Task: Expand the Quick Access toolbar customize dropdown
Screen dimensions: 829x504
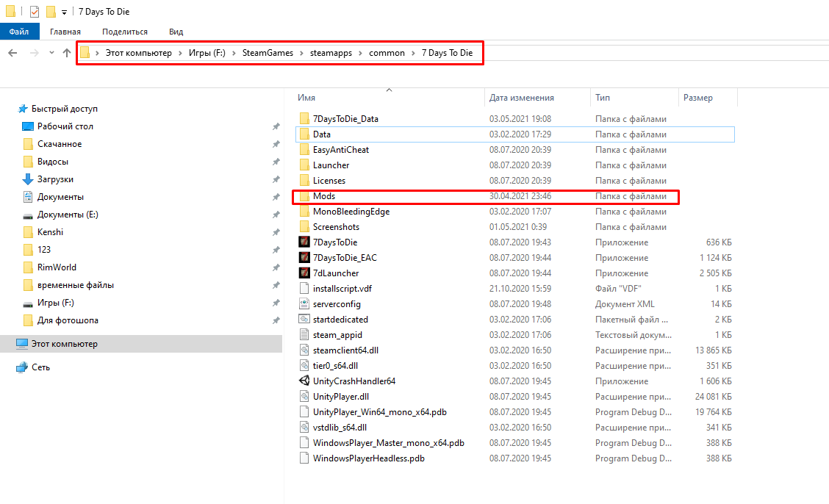Action: 65,12
